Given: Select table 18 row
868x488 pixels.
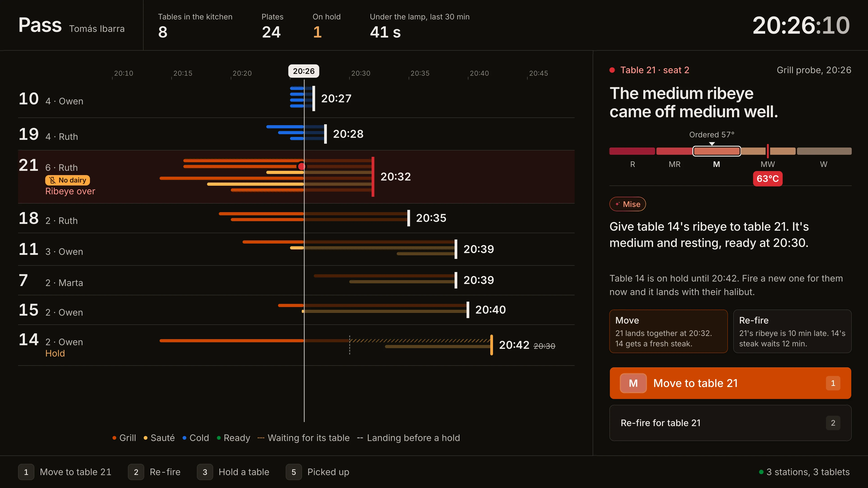Looking at the screenshot, I should (x=296, y=218).
